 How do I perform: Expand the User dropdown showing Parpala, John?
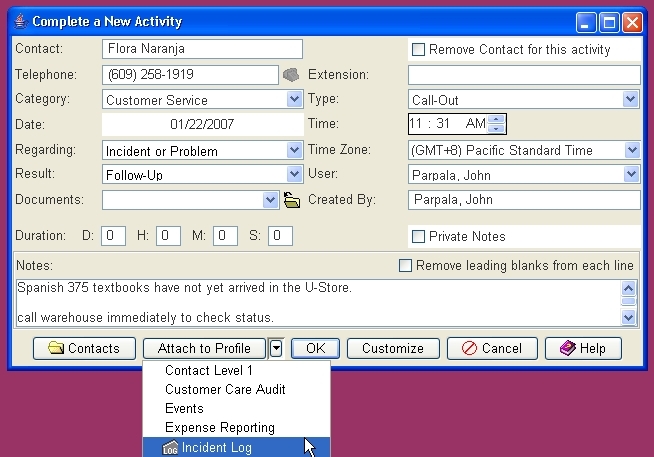tap(631, 174)
